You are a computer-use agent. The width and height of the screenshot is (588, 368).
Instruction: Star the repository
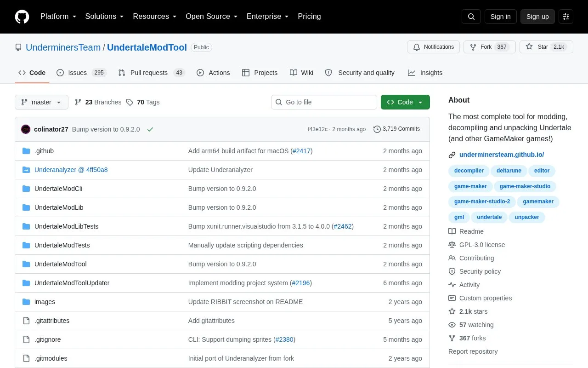[546, 47]
